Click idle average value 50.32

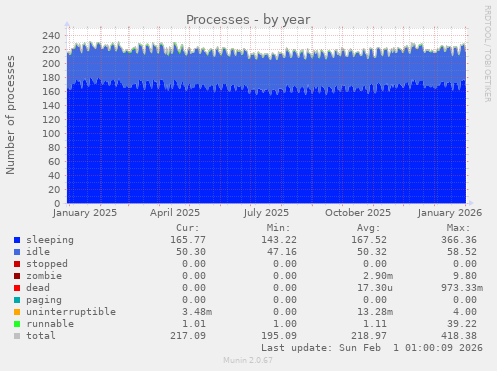click(x=372, y=252)
